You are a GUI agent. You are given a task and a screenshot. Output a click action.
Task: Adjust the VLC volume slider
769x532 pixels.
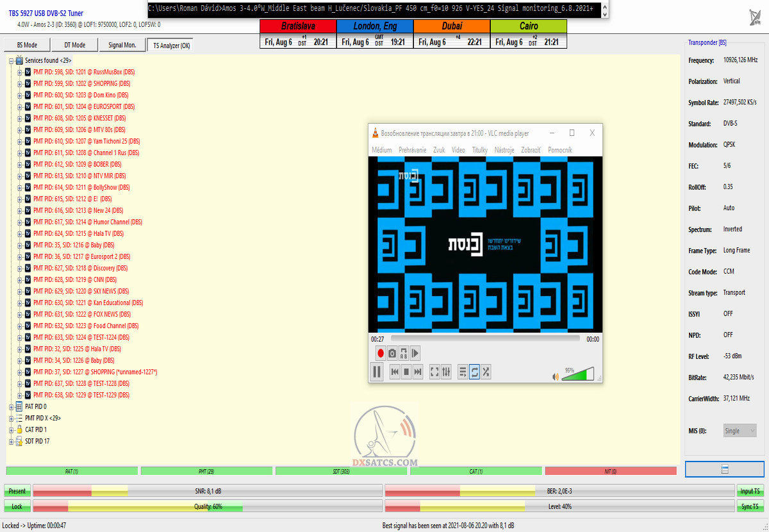tap(577, 374)
